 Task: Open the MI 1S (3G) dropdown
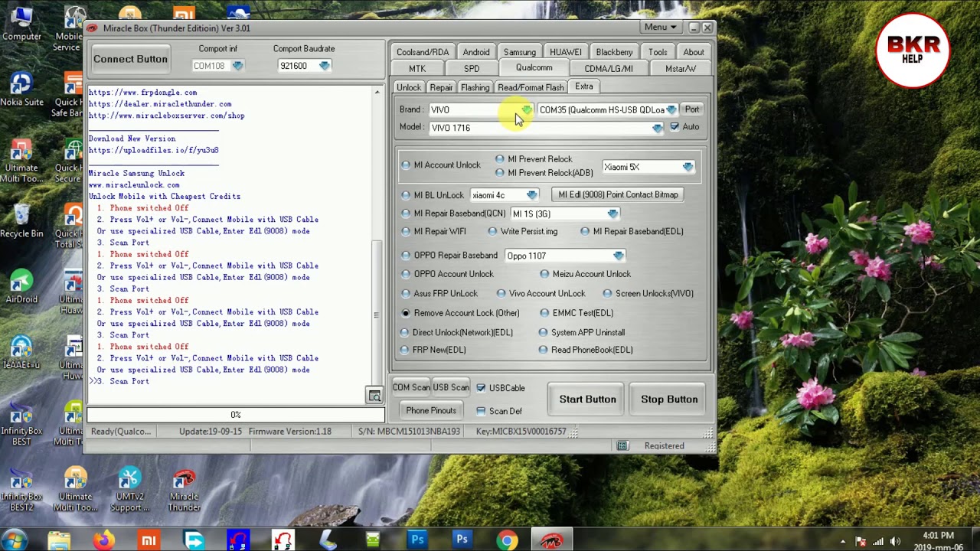pyautogui.click(x=612, y=214)
